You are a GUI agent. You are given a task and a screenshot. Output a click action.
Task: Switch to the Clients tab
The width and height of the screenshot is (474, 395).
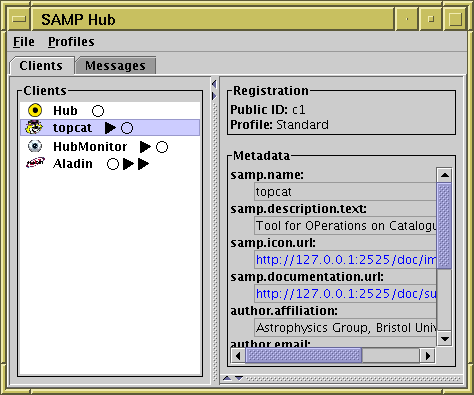41,66
